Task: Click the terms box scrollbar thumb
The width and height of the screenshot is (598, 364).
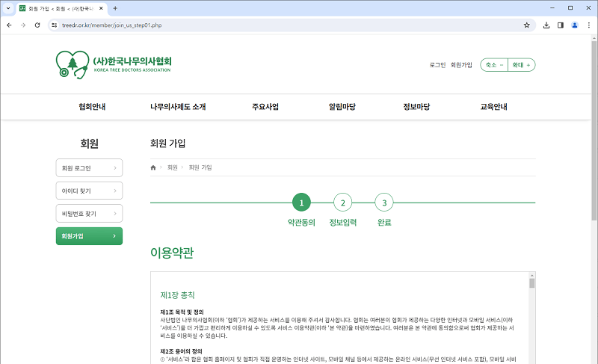Action: point(532,283)
